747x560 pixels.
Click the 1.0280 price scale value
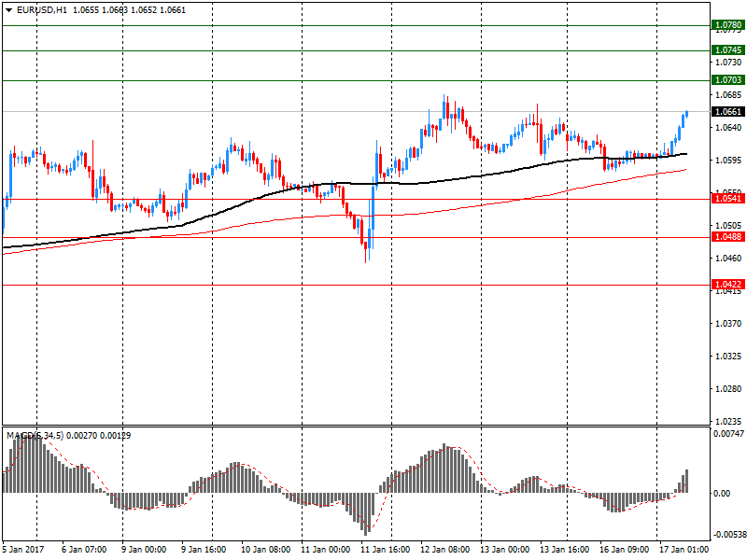pyautogui.click(x=728, y=388)
